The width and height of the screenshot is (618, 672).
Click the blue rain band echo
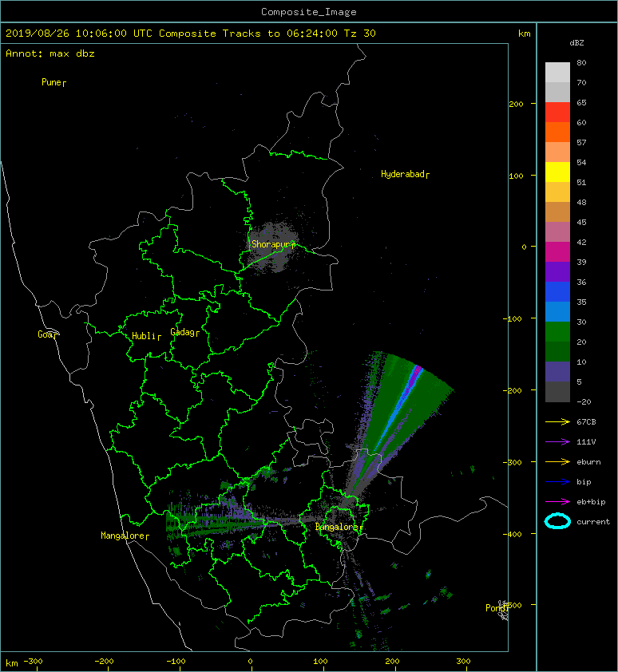pyautogui.click(x=399, y=409)
